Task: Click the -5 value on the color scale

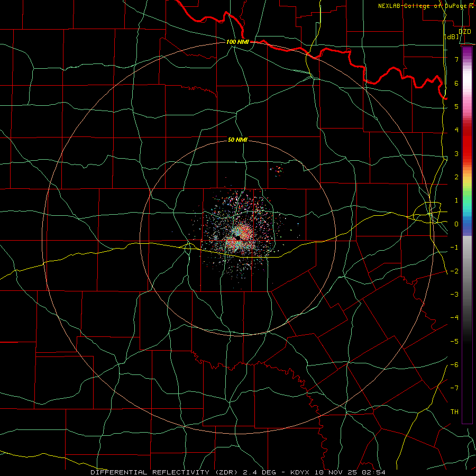Action: click(454, 342)
